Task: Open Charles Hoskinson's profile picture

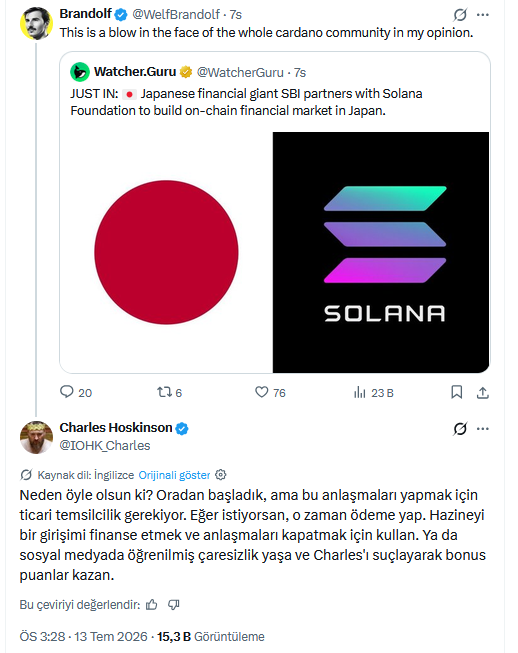Action: (36, 437)
